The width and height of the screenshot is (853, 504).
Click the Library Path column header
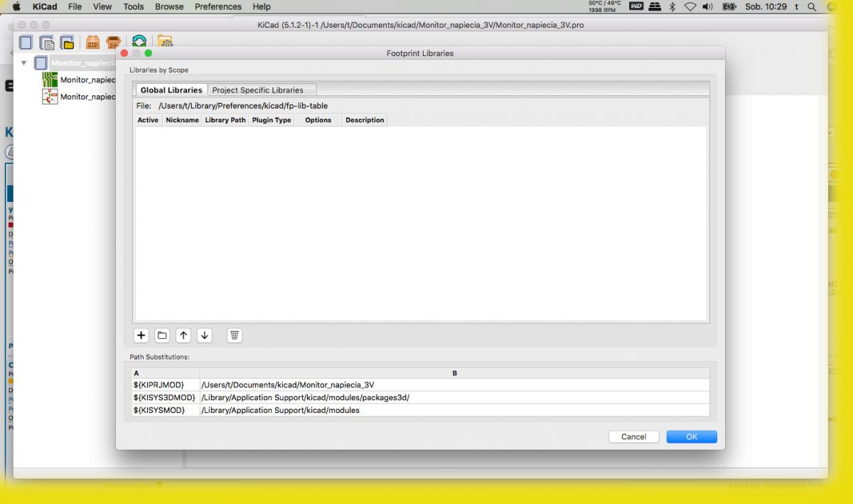pos(225,120)
